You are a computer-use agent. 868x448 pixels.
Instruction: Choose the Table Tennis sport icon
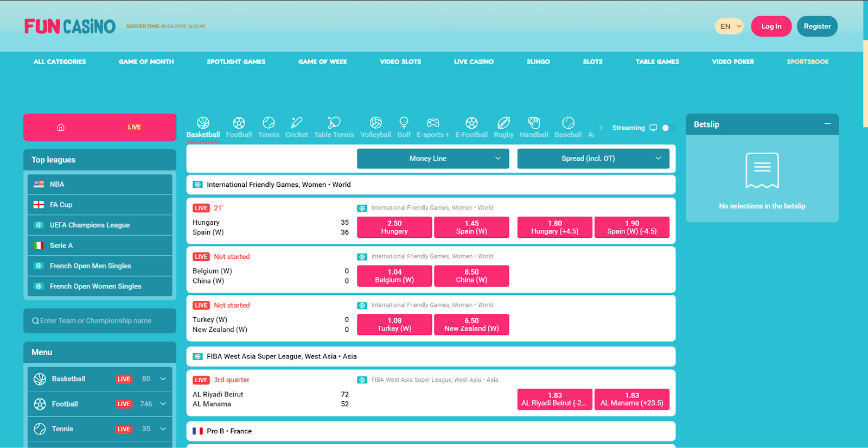[x=334, y=123]
